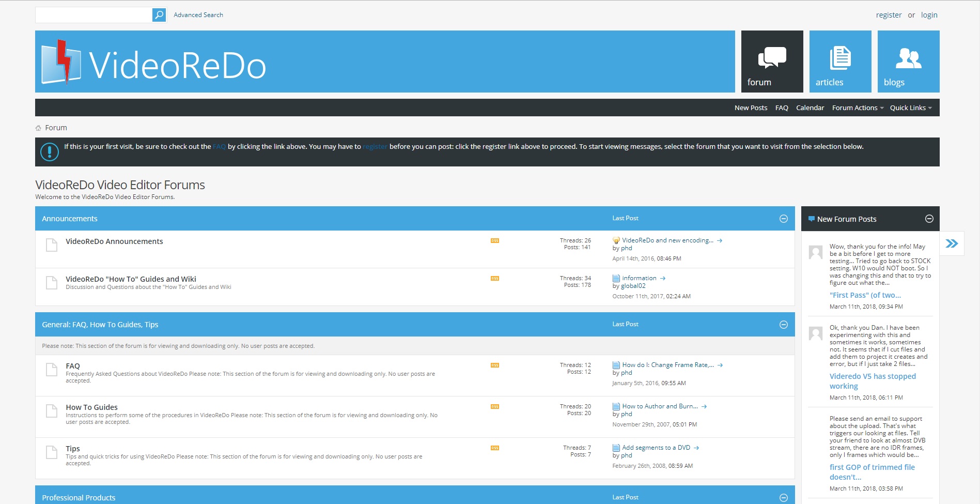Click the double-arrow sidebar toggle

tap(952, 243)
